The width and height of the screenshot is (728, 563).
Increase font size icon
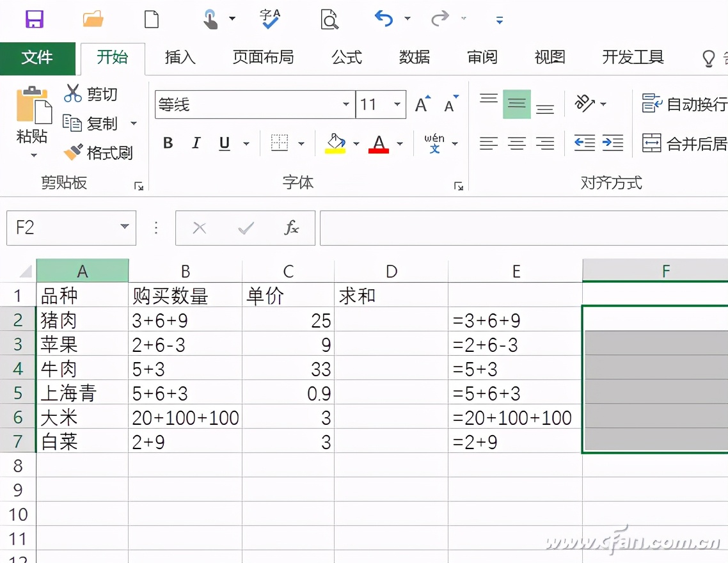point(423,104)
